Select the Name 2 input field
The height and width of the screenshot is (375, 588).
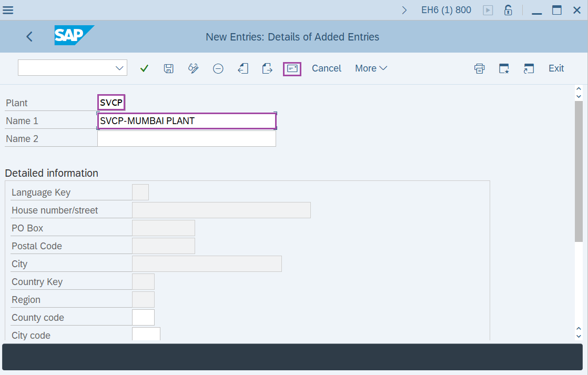click(187, 138)
